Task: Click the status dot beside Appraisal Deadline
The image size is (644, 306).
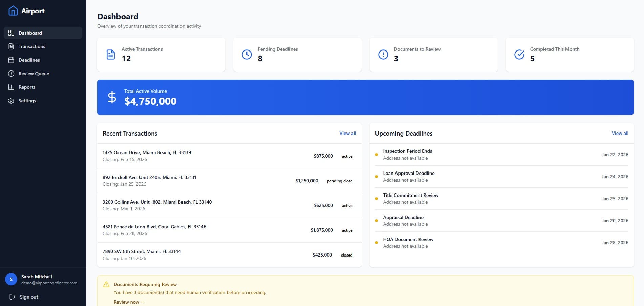Action: [x=377, y=221]
